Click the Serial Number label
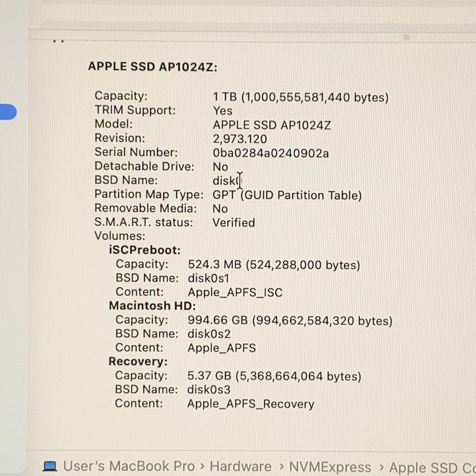 point(136,152)
